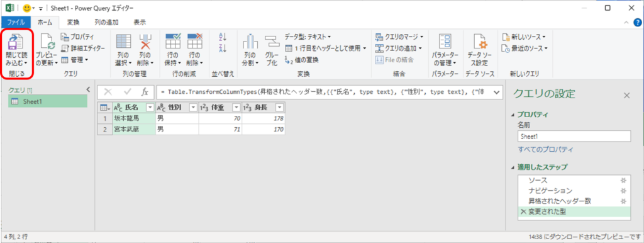Open the 詳細エディター advanced editor
Image resolution: width=644 pixels, height=243 pixels.
tap(82, 48)
